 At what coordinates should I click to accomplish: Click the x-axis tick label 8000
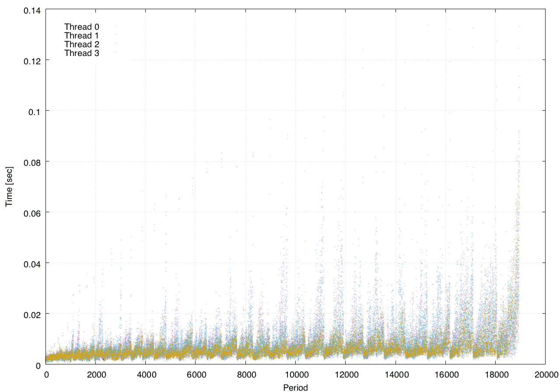click(245, 374)
